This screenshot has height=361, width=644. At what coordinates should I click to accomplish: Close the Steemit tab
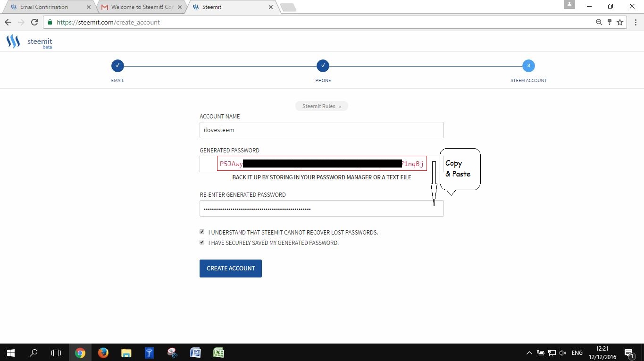tap(270, 7)
